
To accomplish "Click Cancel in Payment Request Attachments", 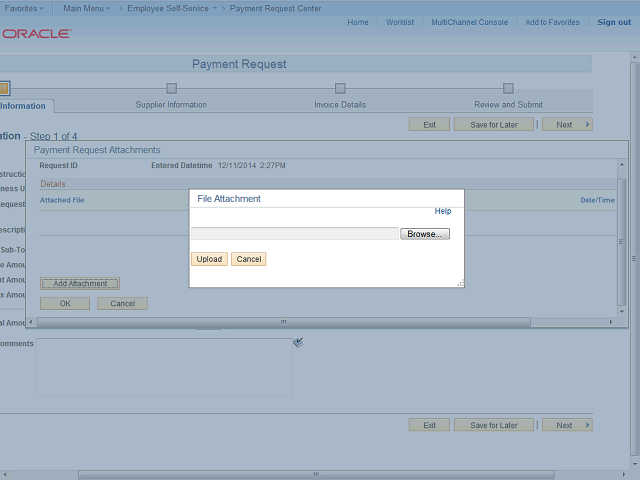I will point(122,303).
